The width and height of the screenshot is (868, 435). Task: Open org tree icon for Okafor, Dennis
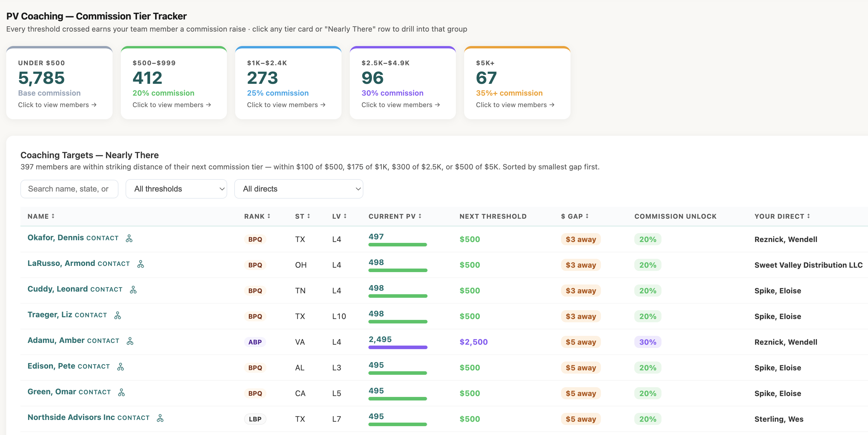129,238
